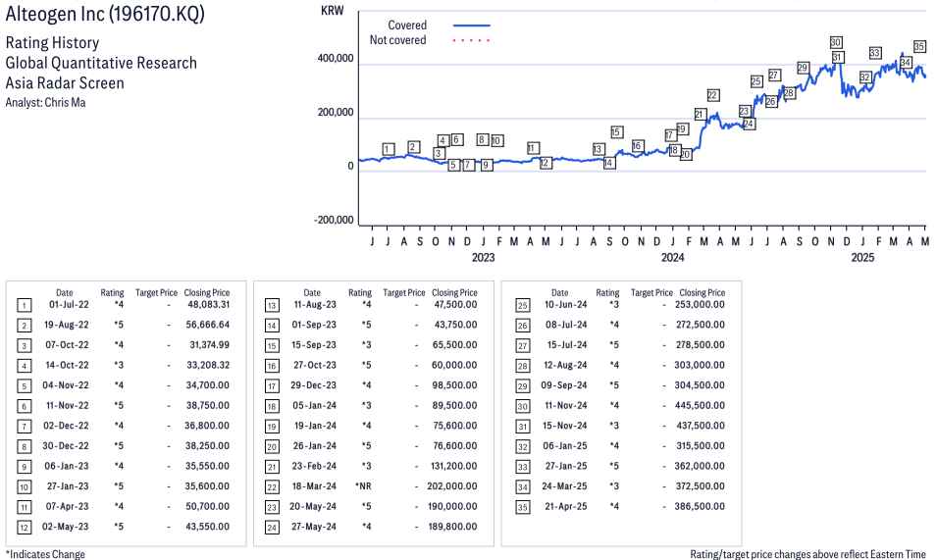Click the closing price 38,750.00
Screen dimensions: 937x560
pyautogui.click(x=207, y=405)
